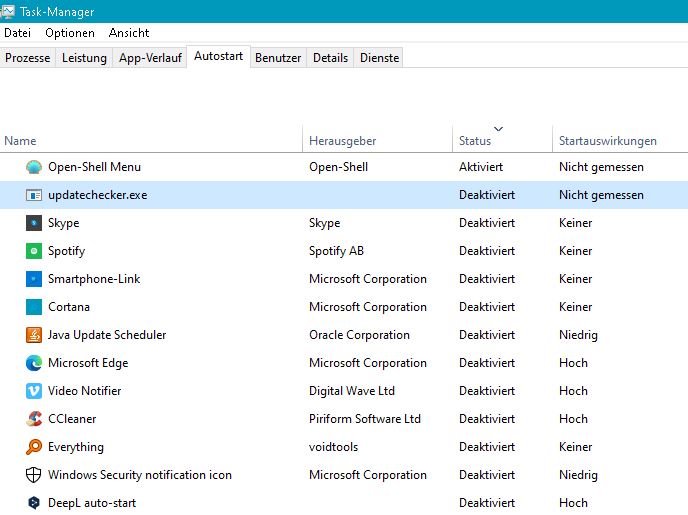This screenshot has width=688, height=515.
Task: Select the Spotify entry name
Action: (66, 251)
